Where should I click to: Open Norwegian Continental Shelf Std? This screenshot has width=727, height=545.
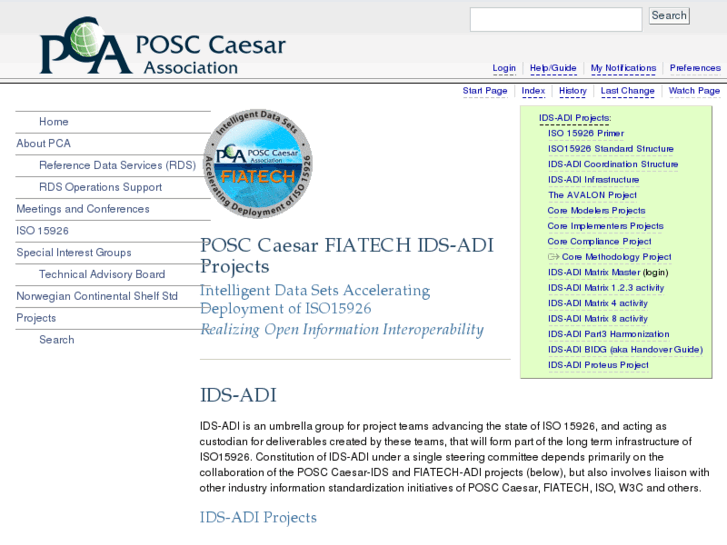click(x=97, y=296)
